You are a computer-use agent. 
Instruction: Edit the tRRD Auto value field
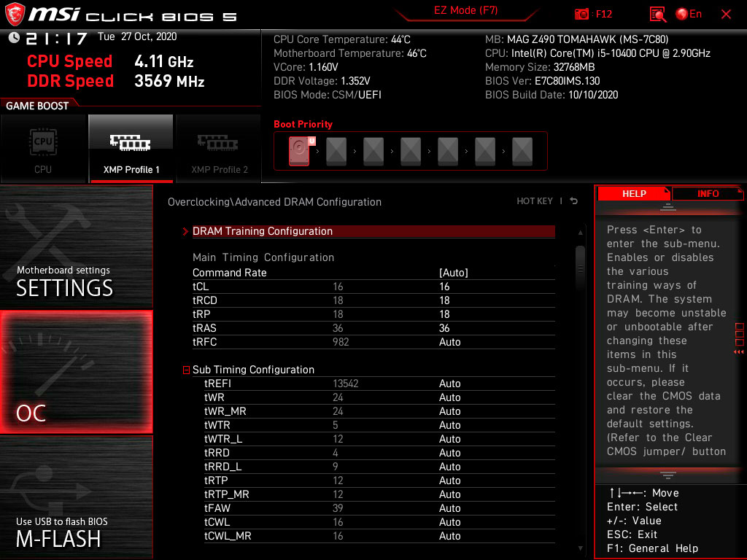[449, 452]
